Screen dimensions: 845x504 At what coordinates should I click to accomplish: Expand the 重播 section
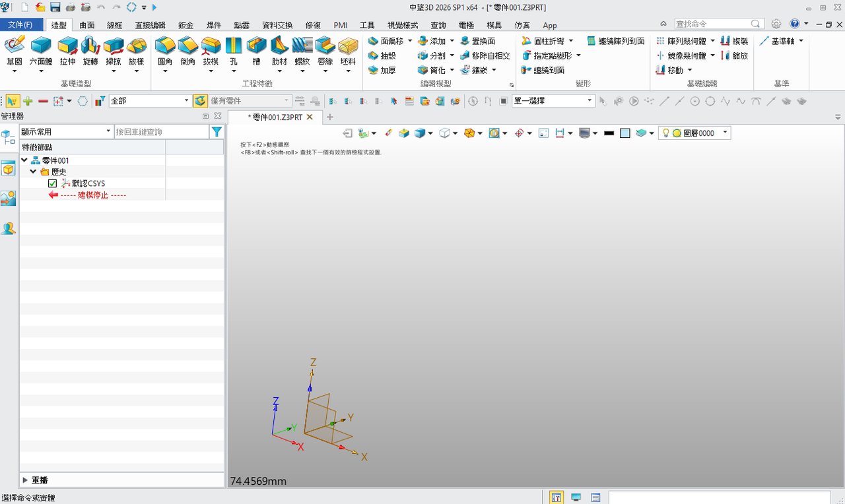pos(25,480)
